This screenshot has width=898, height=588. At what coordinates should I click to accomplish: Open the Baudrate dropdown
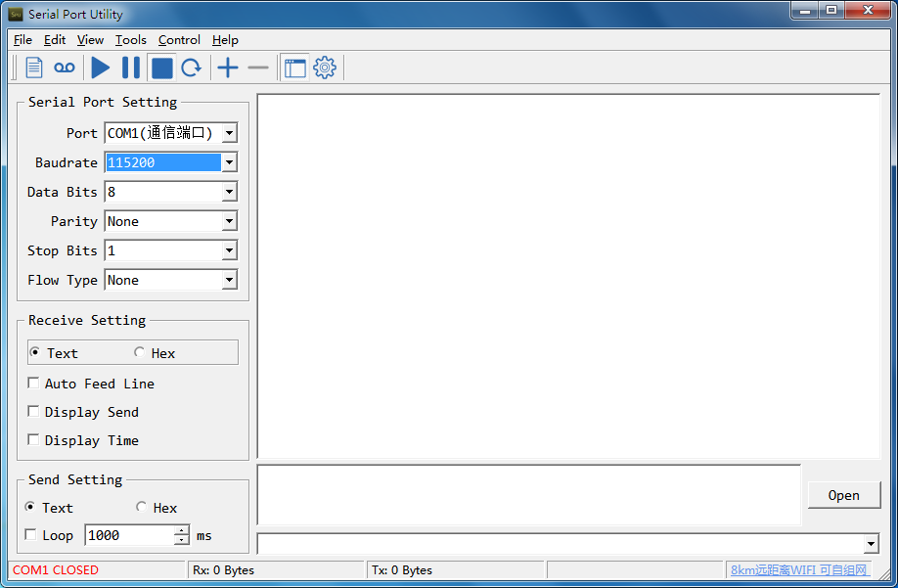[229, 162]
